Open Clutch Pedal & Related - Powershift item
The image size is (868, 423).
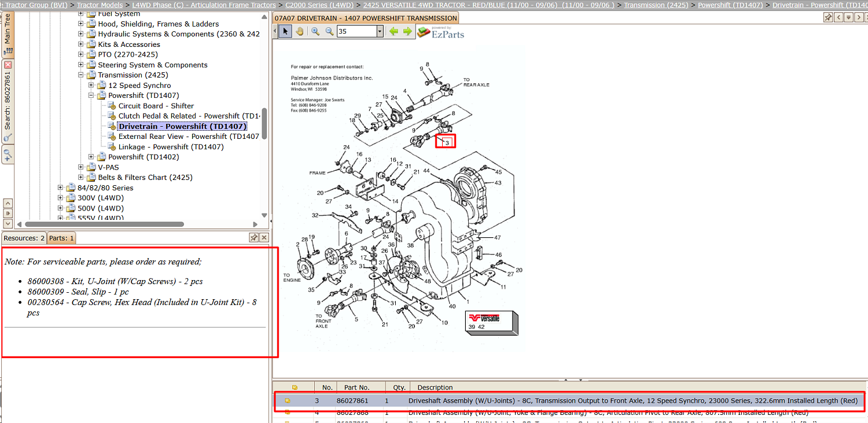pos(189,116)
